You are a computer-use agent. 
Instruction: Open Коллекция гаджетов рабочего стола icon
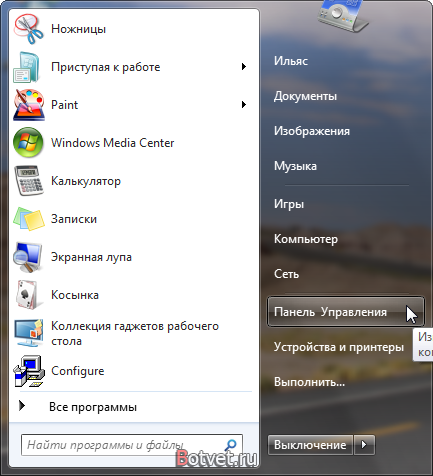(29, 333)
